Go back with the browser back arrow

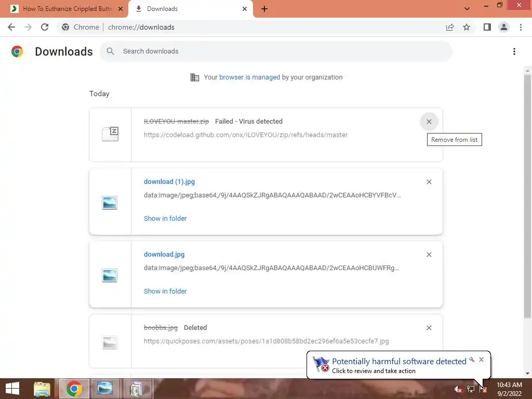(x=11, y=27)
